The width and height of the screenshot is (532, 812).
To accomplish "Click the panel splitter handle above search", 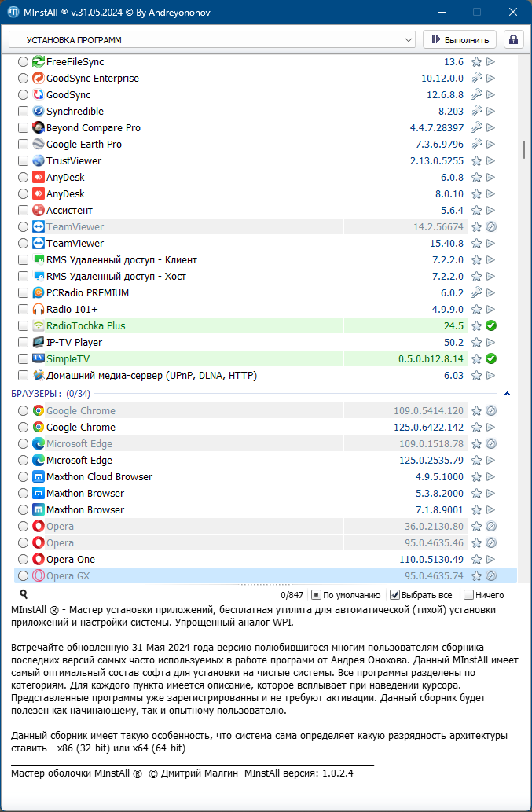I will pos(265,585).
